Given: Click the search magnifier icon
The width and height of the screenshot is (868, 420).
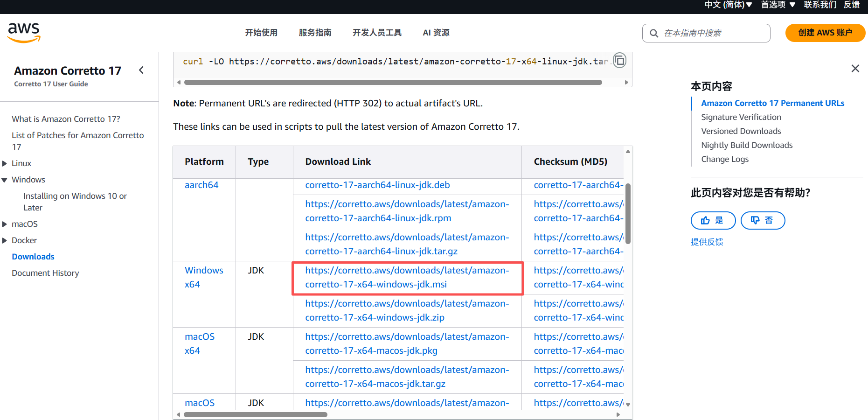Looking at the screenshot, I should coord(654,33).
